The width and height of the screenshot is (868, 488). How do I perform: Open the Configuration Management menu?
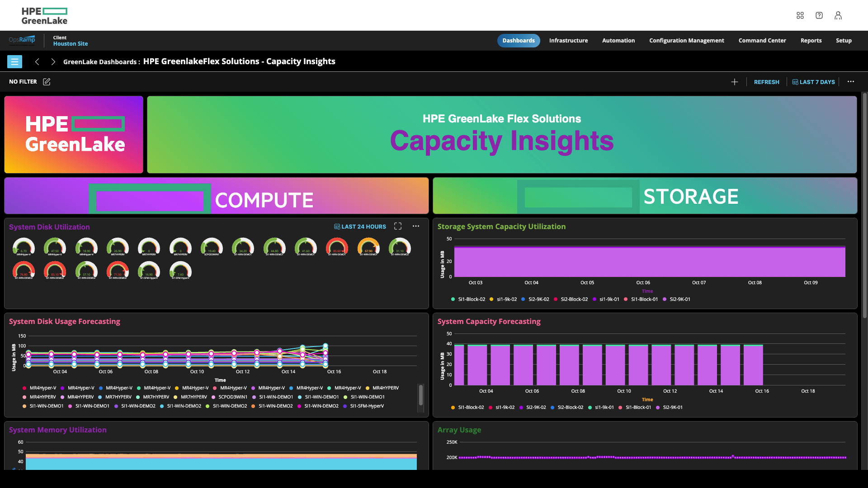tap(687, 40)
